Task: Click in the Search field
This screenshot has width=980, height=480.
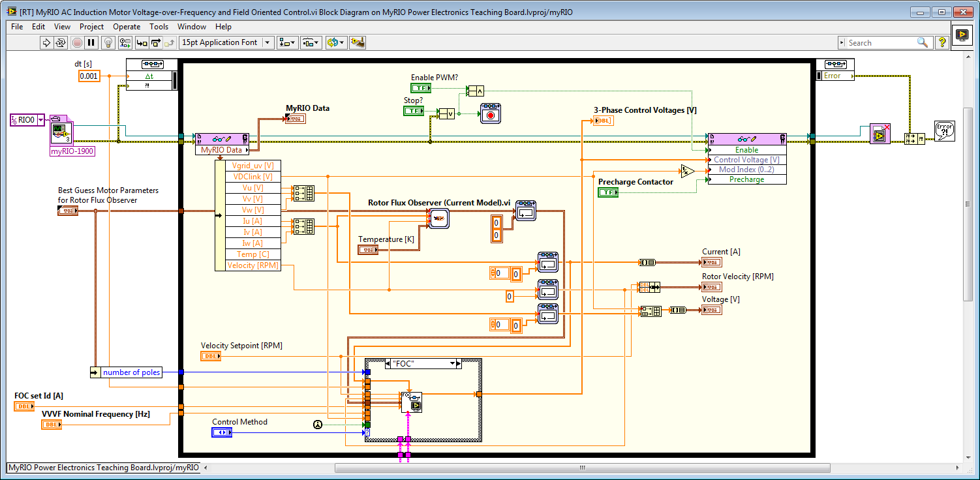Action: click(881, 42)
